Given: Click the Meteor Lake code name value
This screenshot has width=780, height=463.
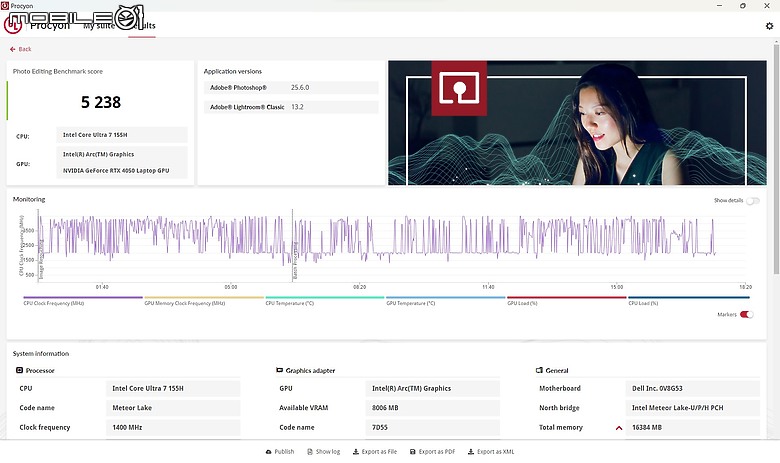Looking at the screenshot, I should [132, 408].
